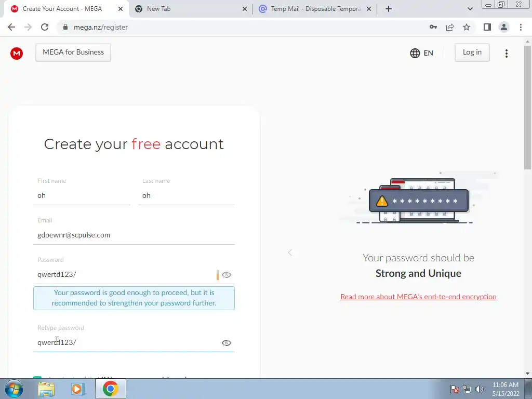The image size is (532, 399).
Task: Click the Log in button
Action: point(472,52)
